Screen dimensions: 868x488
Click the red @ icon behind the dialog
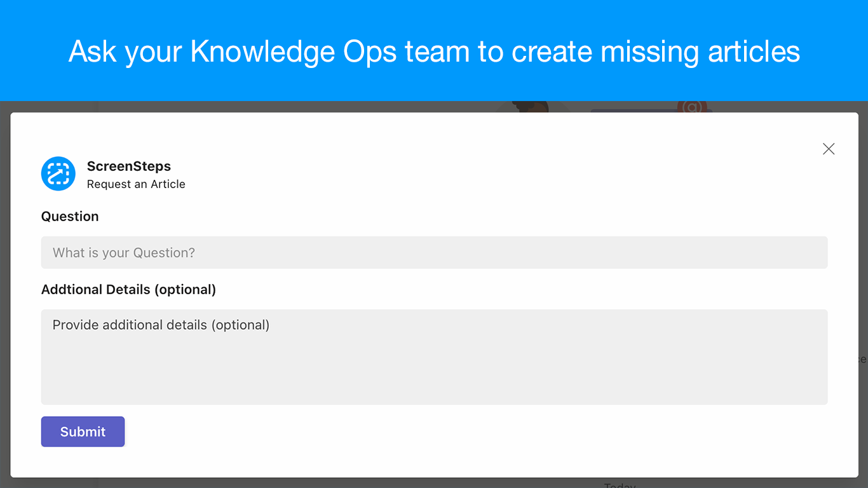(x=692, y=107)
